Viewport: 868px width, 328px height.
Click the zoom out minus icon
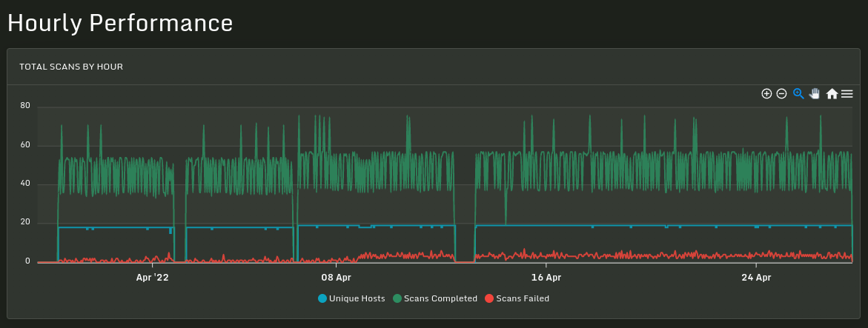pyautogui.click(x=781, y=93)
